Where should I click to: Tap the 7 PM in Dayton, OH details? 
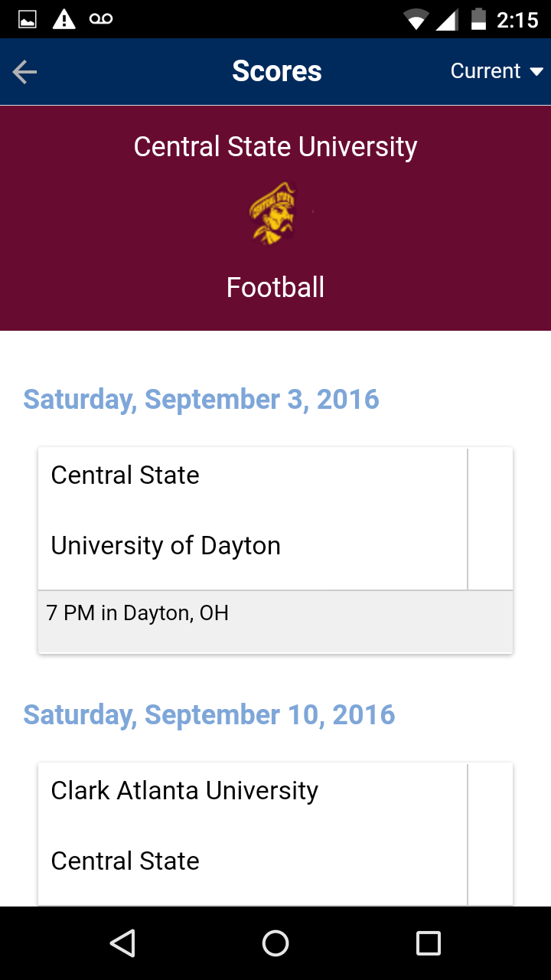[x=138, y=613]
